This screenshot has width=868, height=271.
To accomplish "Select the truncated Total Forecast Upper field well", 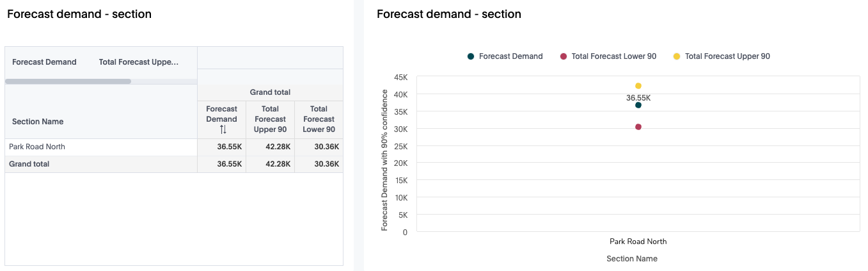I will click(138, 62).
